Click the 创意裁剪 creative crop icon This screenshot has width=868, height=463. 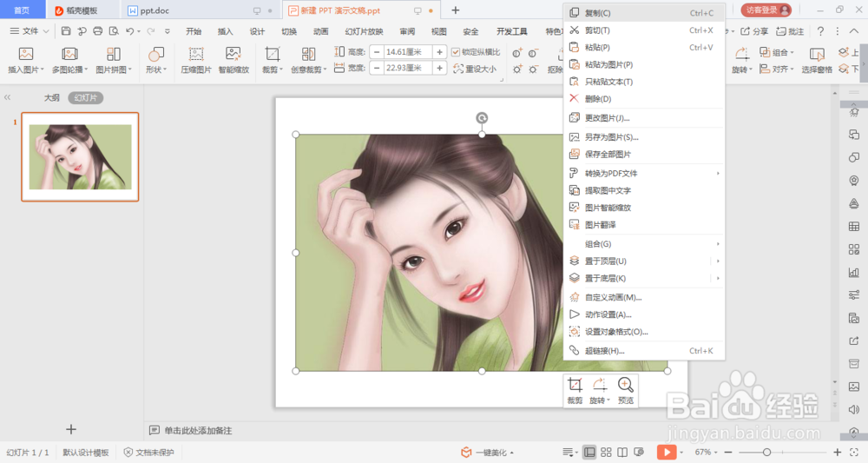tap(308, 54)
